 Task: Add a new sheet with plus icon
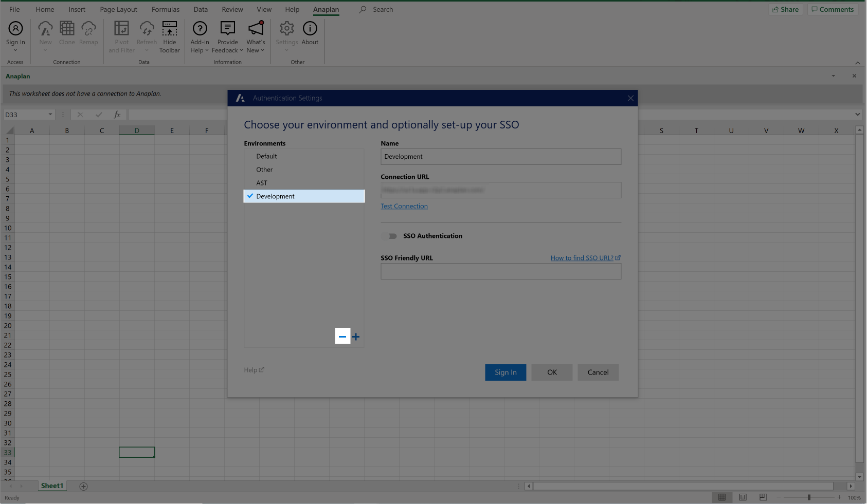(83, 487)
